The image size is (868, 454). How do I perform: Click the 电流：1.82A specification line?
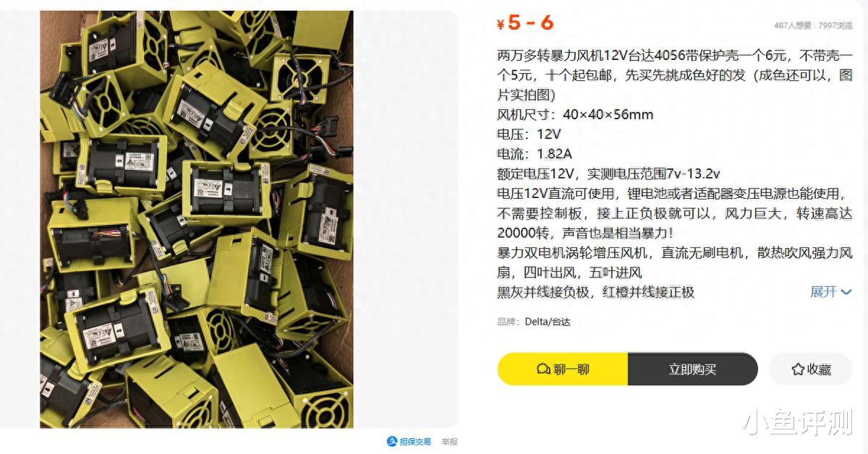pos(535,153)
